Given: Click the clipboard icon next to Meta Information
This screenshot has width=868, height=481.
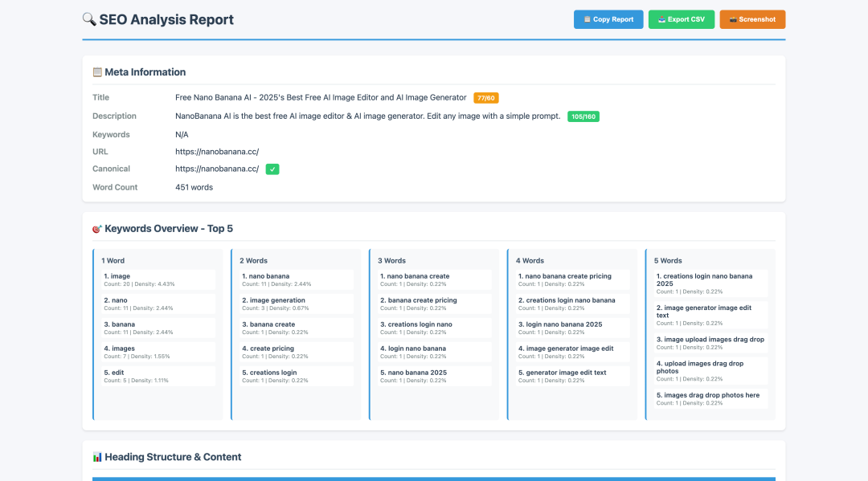Looking at the screenshot, I should tap(97, 72).
